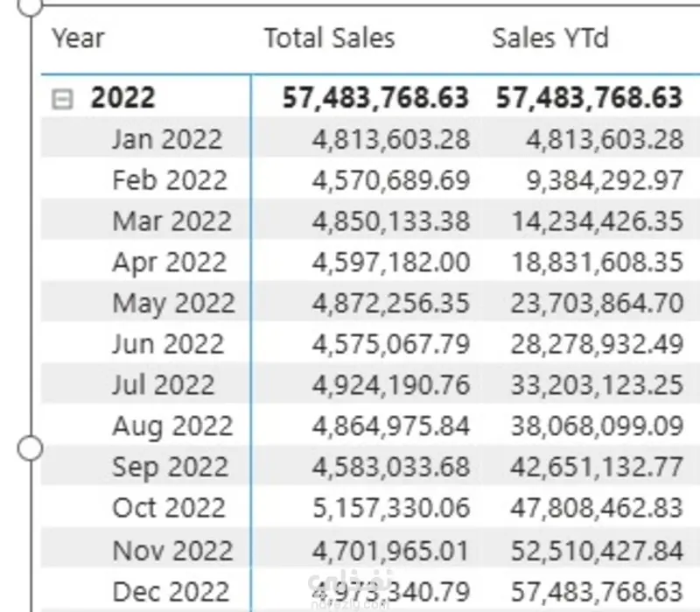Select the Nov 2022 row label
Screen dimensions: 700x612
point(172,551)
